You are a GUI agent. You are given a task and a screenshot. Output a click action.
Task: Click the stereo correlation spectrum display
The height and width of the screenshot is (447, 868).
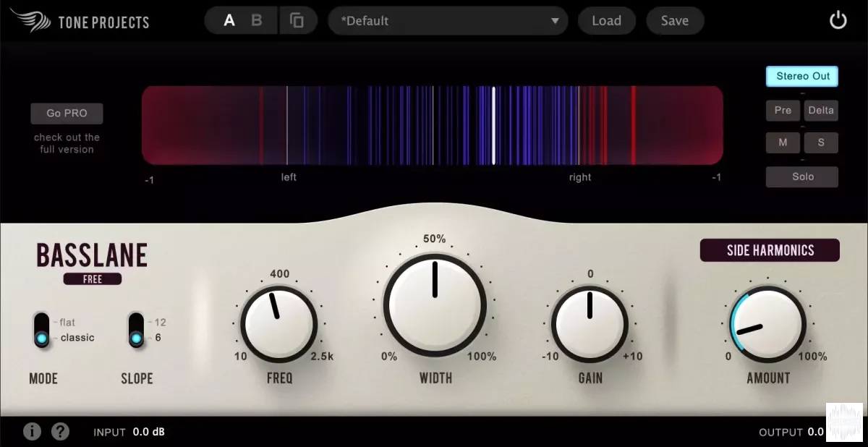point(433,126)
